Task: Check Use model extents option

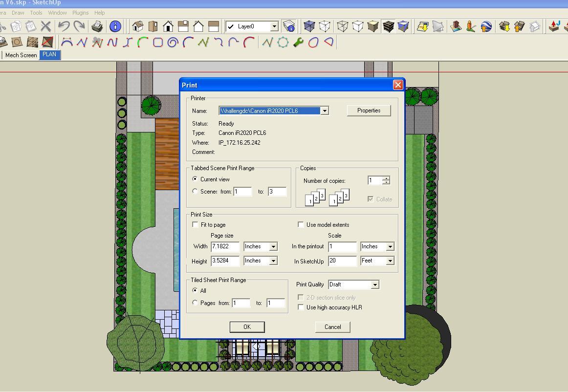Action: (x=301, y=225)
